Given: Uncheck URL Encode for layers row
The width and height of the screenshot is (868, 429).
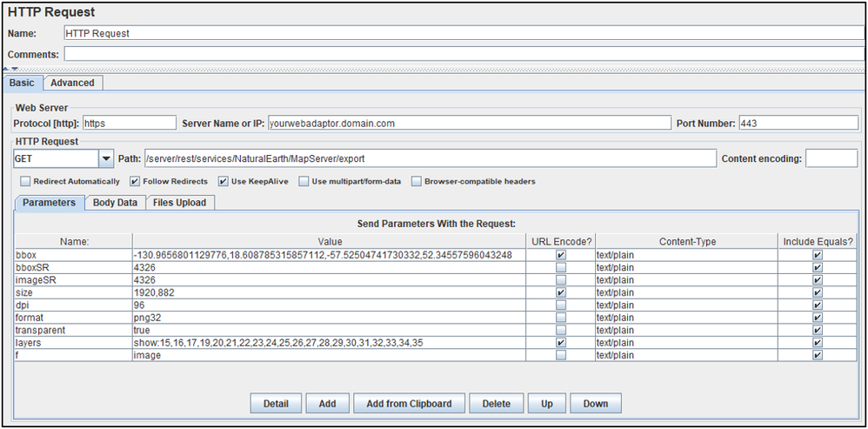Looking at the screenshot, I should click(x=561, y=343).
